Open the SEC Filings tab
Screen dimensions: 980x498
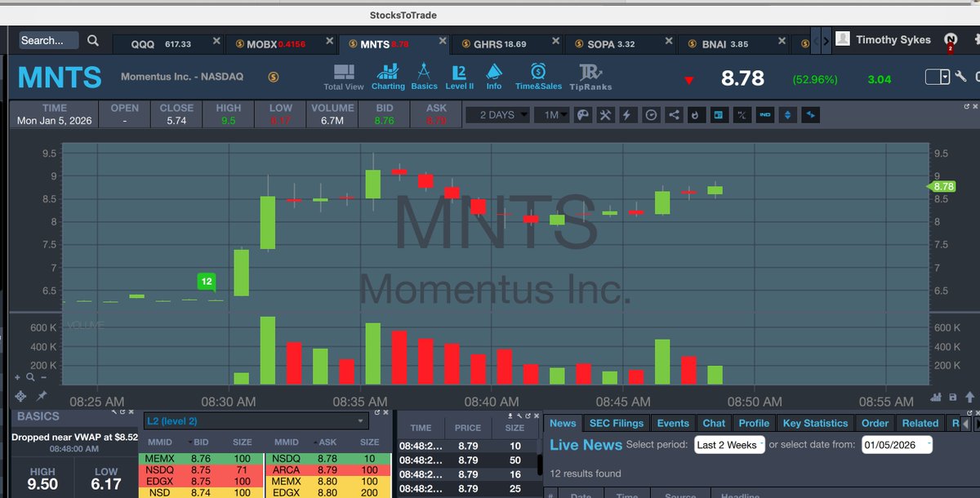(x=617, y=423)
